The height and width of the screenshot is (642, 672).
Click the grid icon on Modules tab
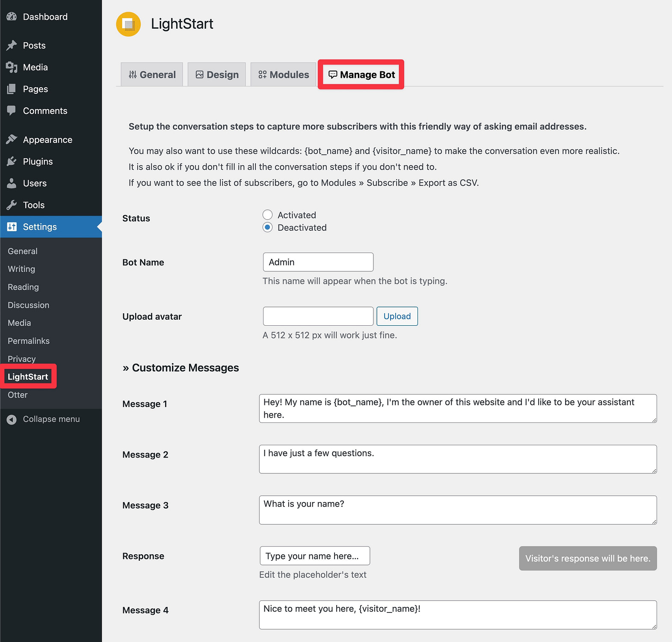pos(262,74)
